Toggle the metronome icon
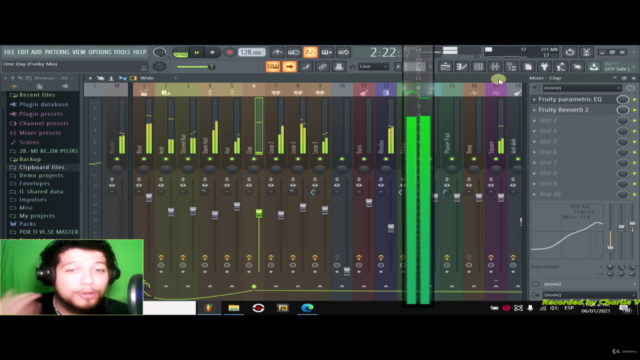640x360 pixels. pyautogui.click(x=277, y=52)
